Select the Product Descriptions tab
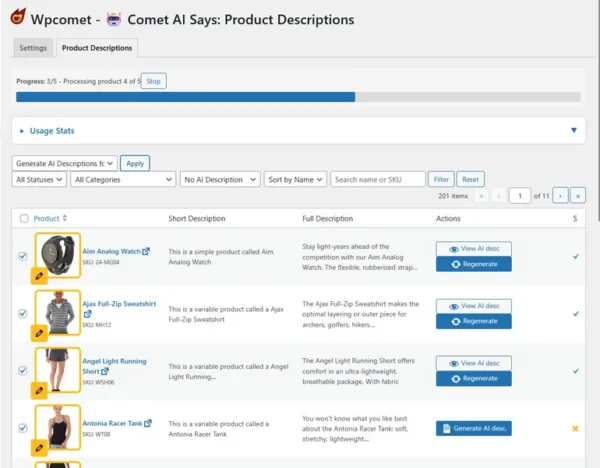Image resolution: width=600 pixels, height=468 pixels. [x=95, y=47]
